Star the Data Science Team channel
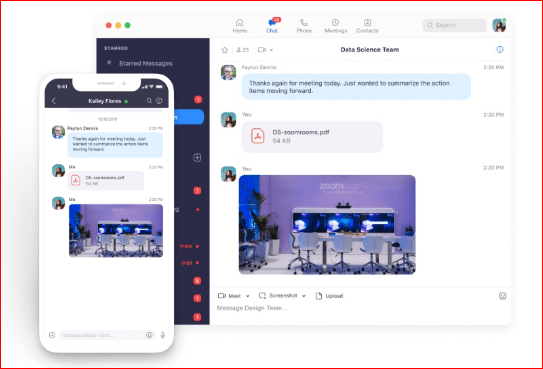This screenshot has height=369, width=543. pos(224,50)
